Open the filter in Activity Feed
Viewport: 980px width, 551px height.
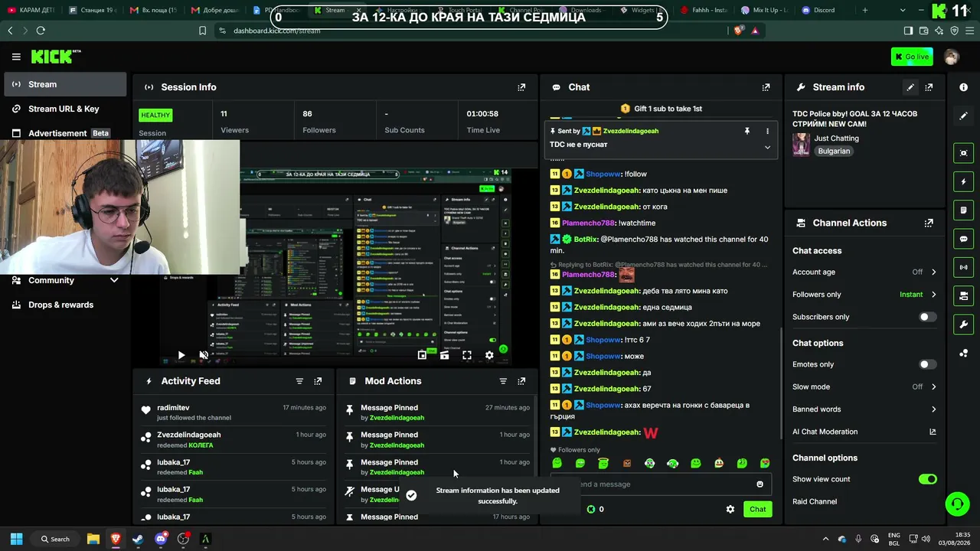point(299,381)
